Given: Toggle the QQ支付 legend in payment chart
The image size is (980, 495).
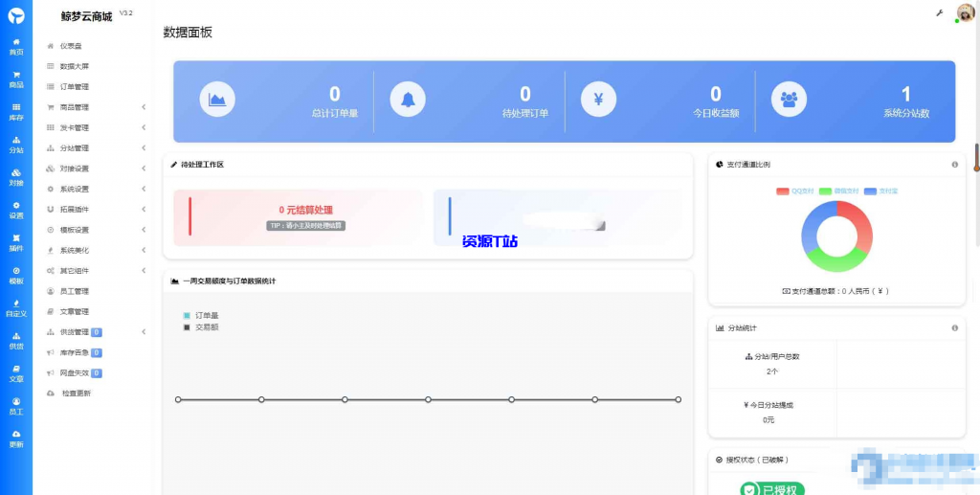Looking at the screenshot, I should coord(794,191).
